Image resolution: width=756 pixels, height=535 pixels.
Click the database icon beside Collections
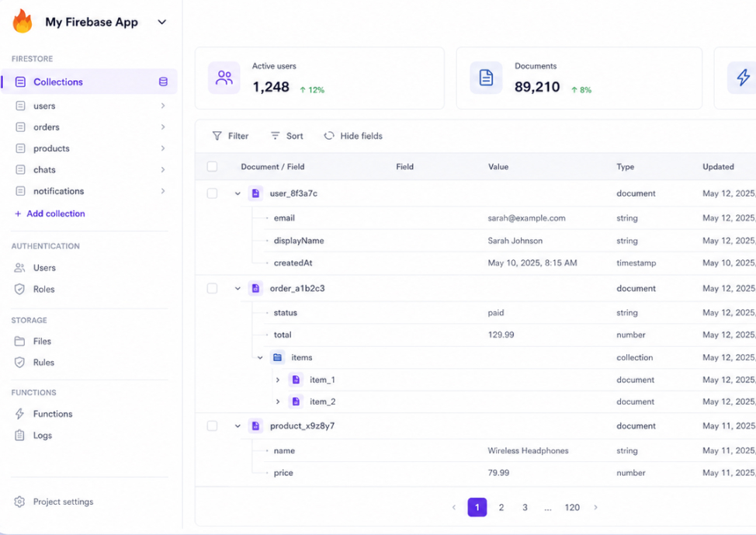164,82
